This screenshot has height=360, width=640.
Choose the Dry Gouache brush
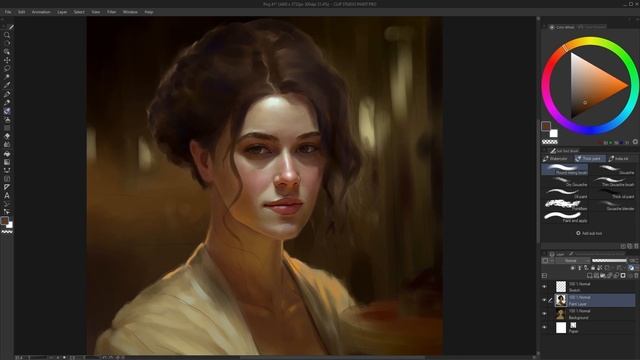pos(565,181)
